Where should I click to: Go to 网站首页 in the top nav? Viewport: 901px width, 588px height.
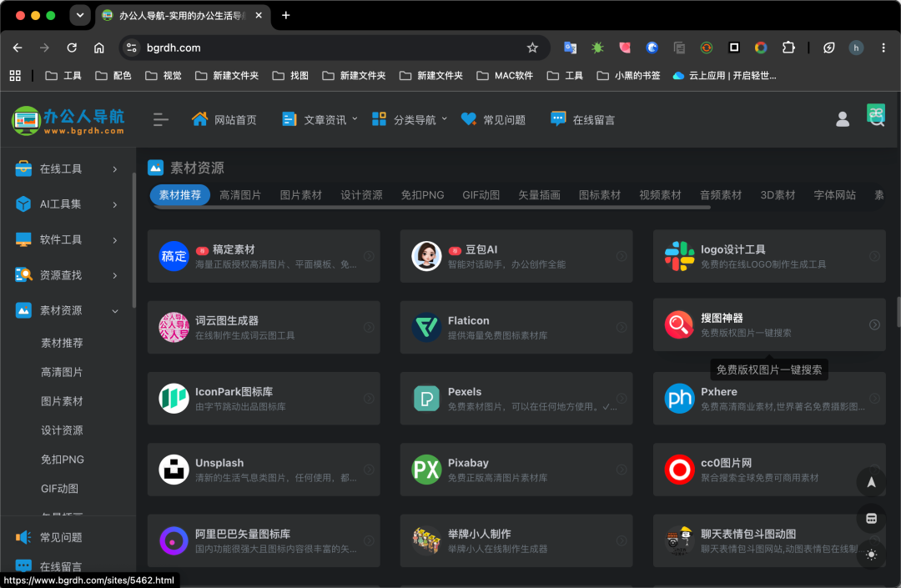click(x=224, y=119)
